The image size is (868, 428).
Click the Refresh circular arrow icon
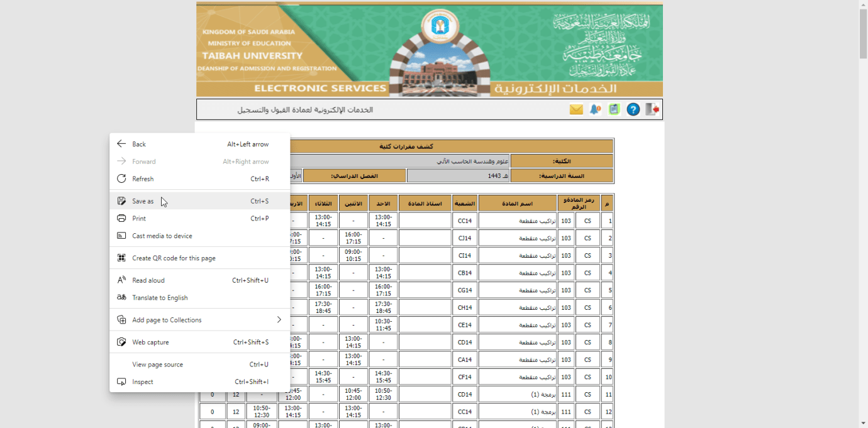click(121, 178)
